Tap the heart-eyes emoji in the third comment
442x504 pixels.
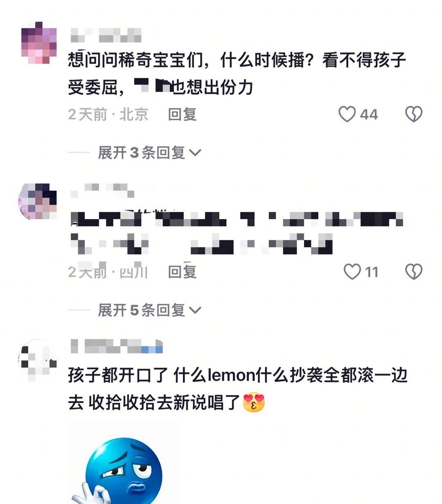coord(254,402)
